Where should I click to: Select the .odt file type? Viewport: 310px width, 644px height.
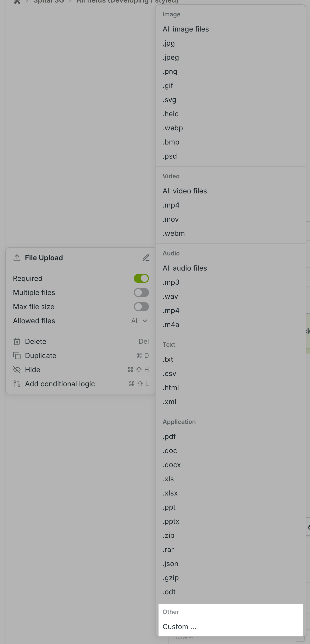click(x=230, y=592)
